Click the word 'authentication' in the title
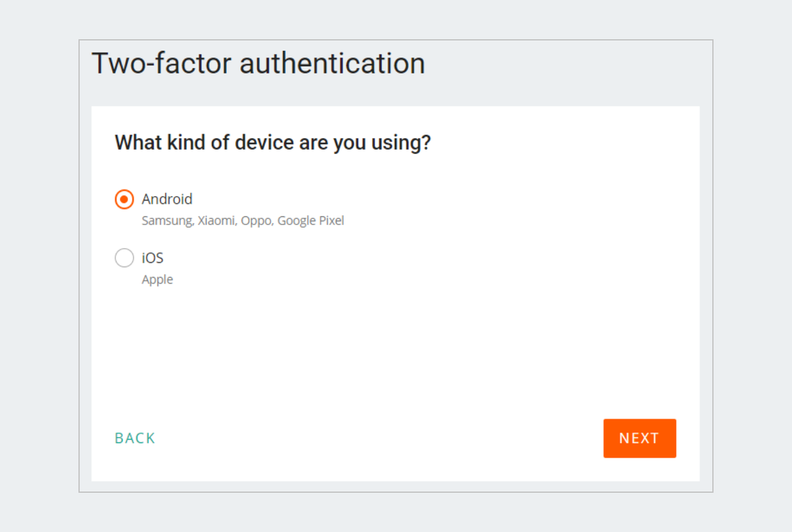The image size is (792, 532). (x=332, y=64)
